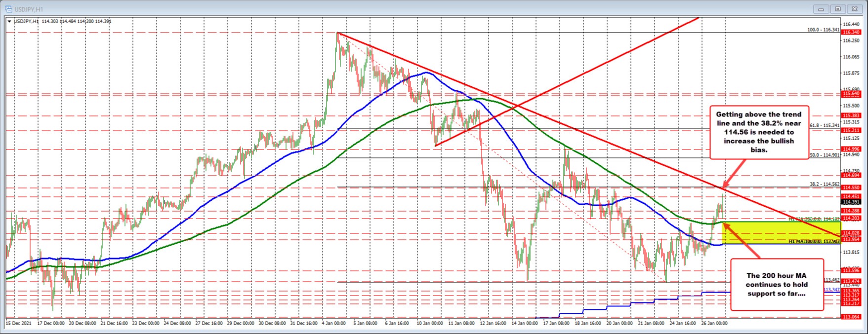Click the Fibonacci label 38.2 - 114.562
Screen dimensions: 868x334
click(825, 184)
